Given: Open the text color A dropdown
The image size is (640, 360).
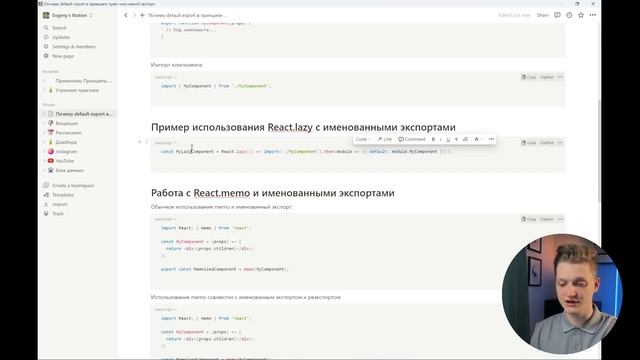Looking at the screenshot, I should (478, 139).
